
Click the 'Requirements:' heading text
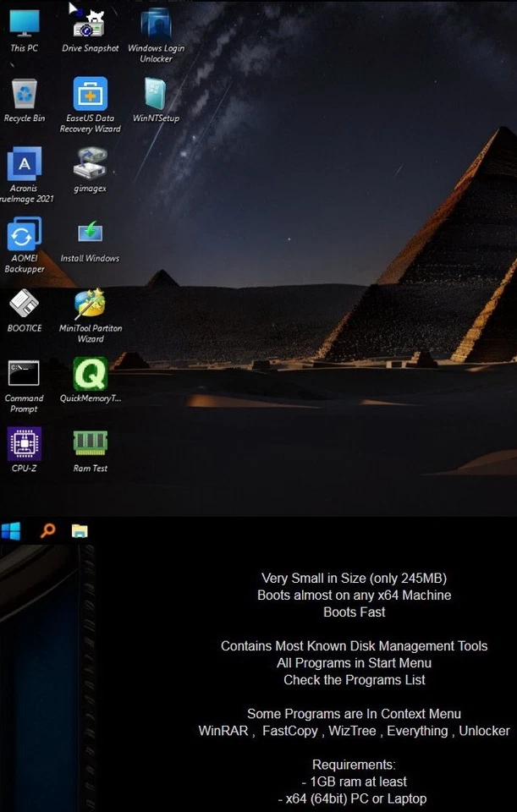click(x=354, y=765)
